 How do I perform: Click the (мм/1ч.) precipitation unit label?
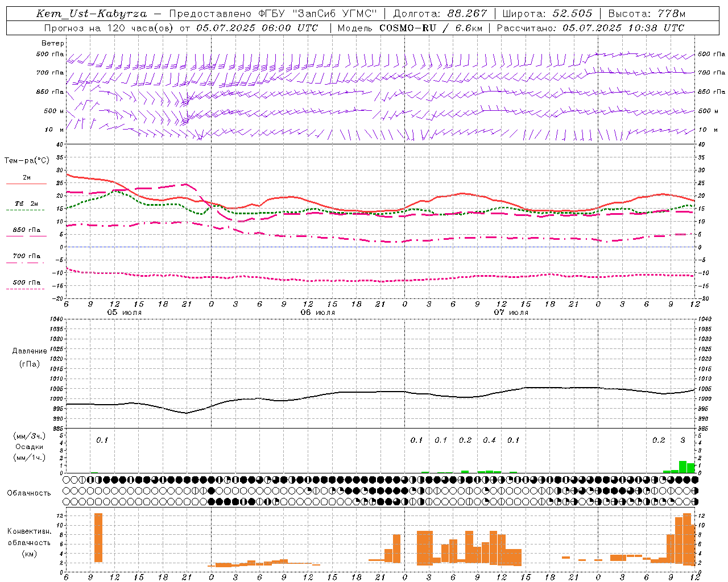(30, 458)
